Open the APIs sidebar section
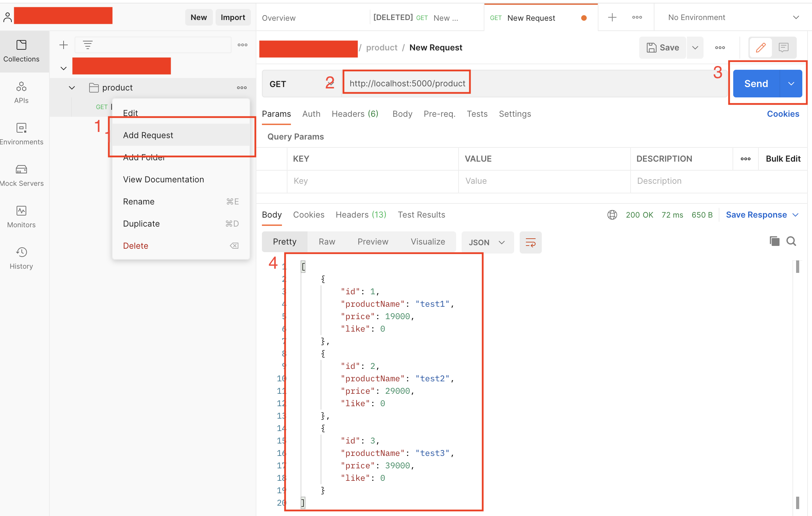 [21, 93]
